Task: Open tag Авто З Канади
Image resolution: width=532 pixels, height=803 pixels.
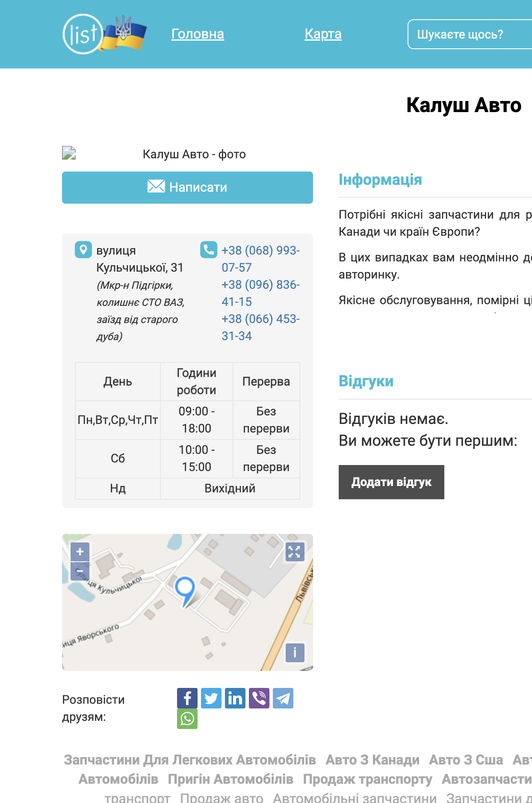Action: (x=372, y=760)
